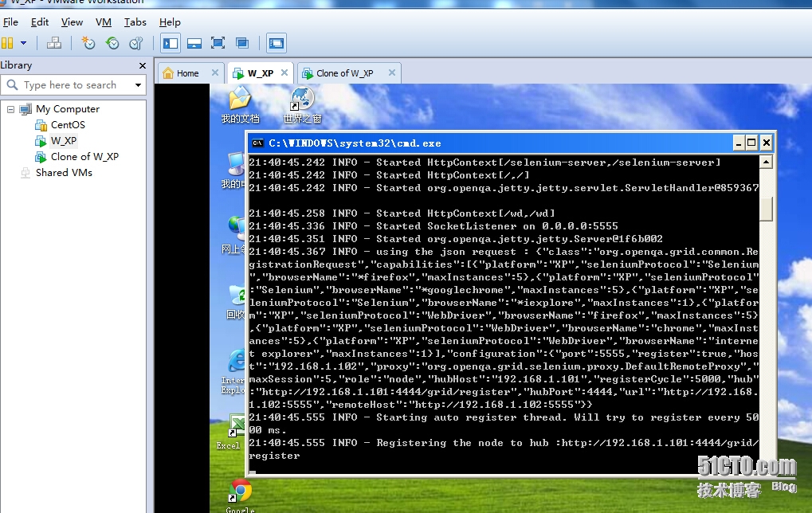This screenshot has width=812, height=513.
Task: Select Shared VMs in the library
Action: click(x=64, y=173)
